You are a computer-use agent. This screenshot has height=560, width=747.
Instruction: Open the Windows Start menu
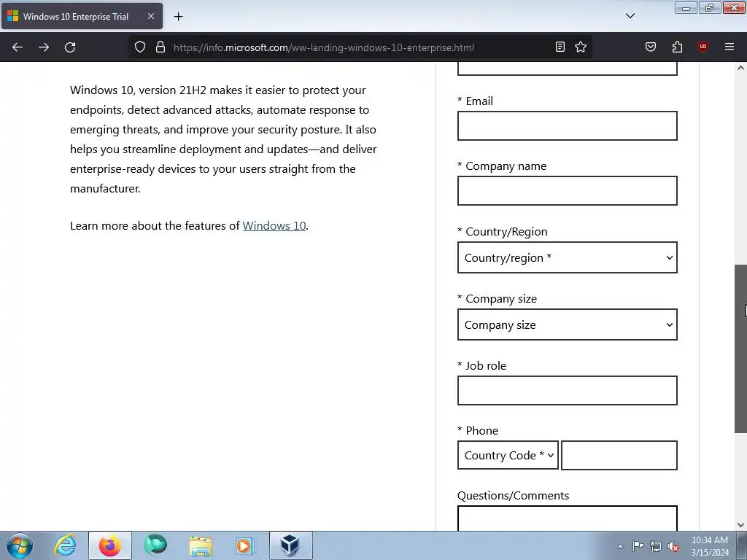pyautogui.click(x=20, y=545)
